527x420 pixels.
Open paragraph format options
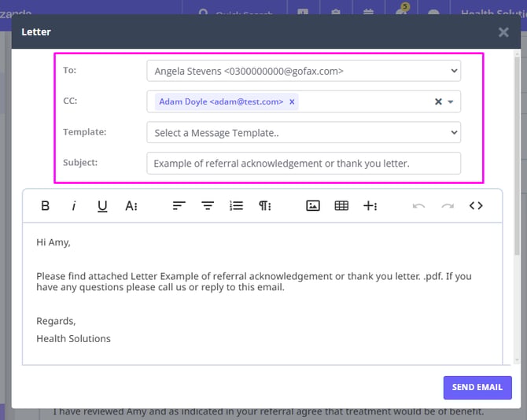pos(265,206)
